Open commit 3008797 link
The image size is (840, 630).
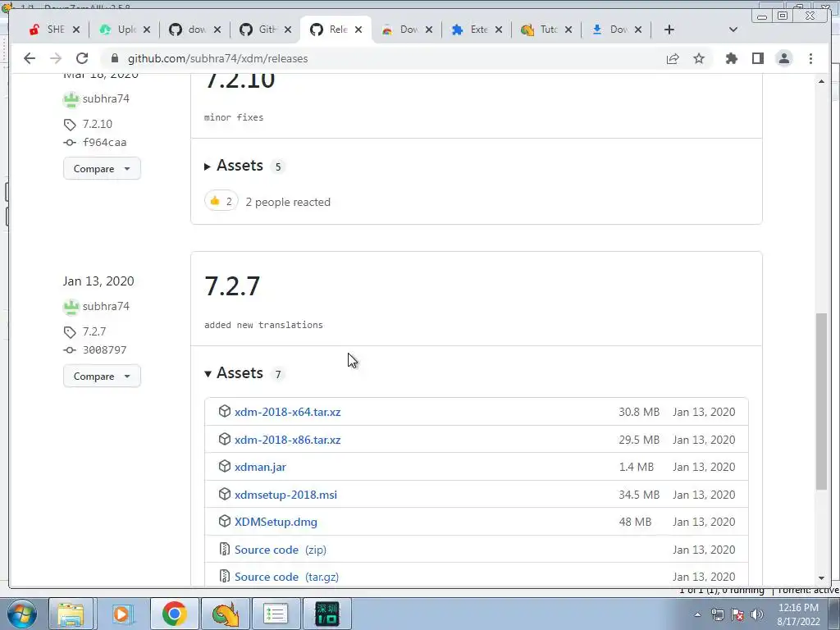[104, 349]
